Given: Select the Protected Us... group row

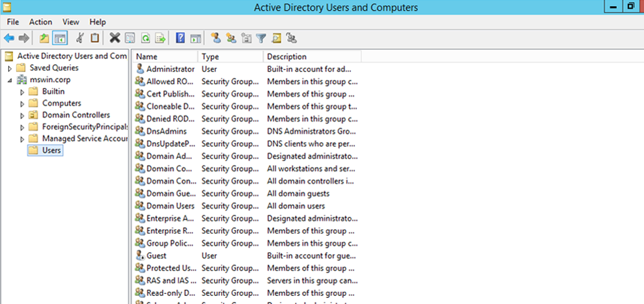Looking at the screenshot, I should pyautogui.click(x=247, y=268).
